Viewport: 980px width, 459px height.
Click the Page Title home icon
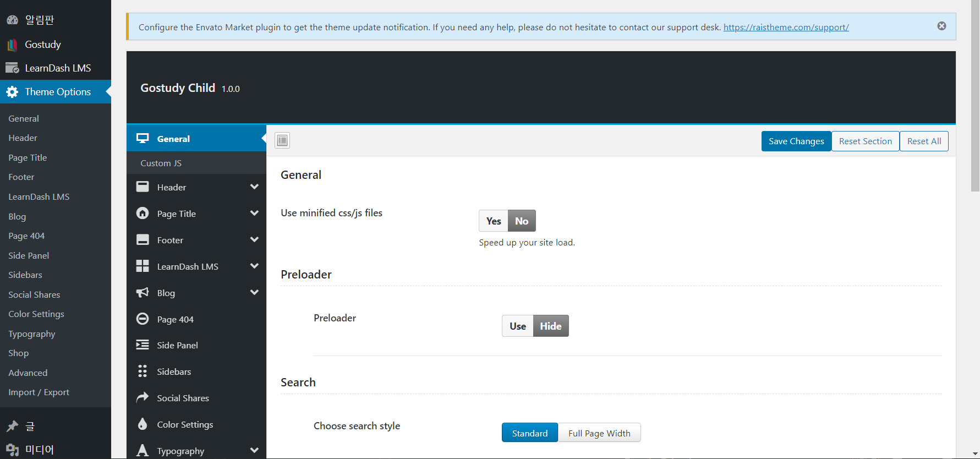[x=143, y=214]
